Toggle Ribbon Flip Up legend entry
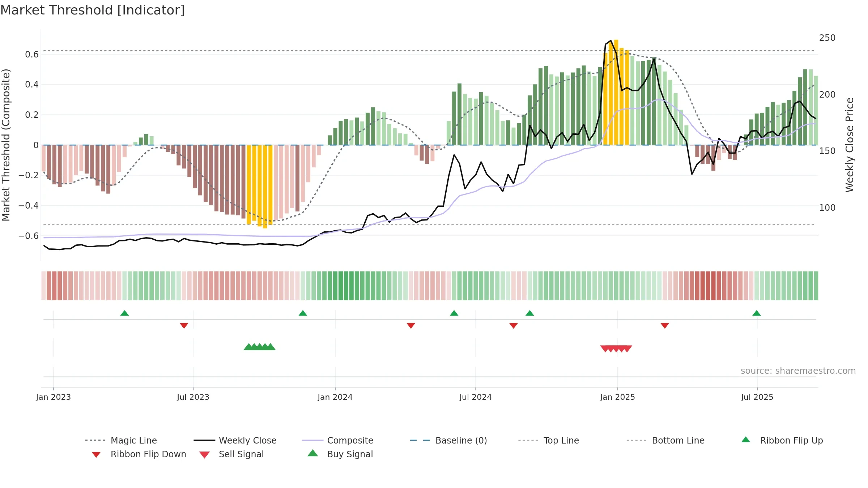Viewport: 868px width, 488px height. (782, 440)
